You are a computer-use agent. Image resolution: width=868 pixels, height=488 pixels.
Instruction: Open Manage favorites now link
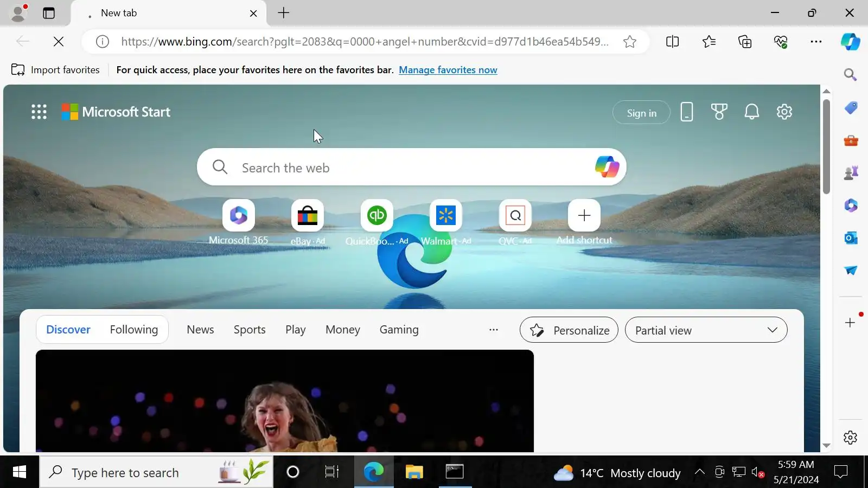448,70
